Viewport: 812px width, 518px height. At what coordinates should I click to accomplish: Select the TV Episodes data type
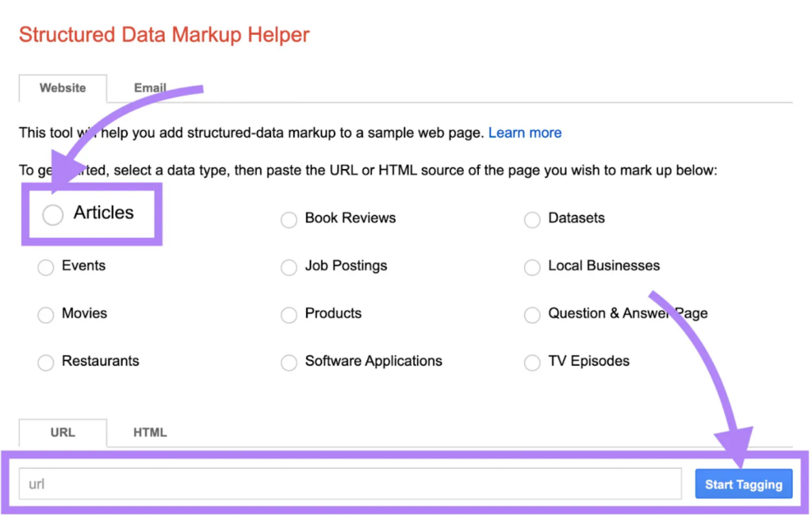532,363
